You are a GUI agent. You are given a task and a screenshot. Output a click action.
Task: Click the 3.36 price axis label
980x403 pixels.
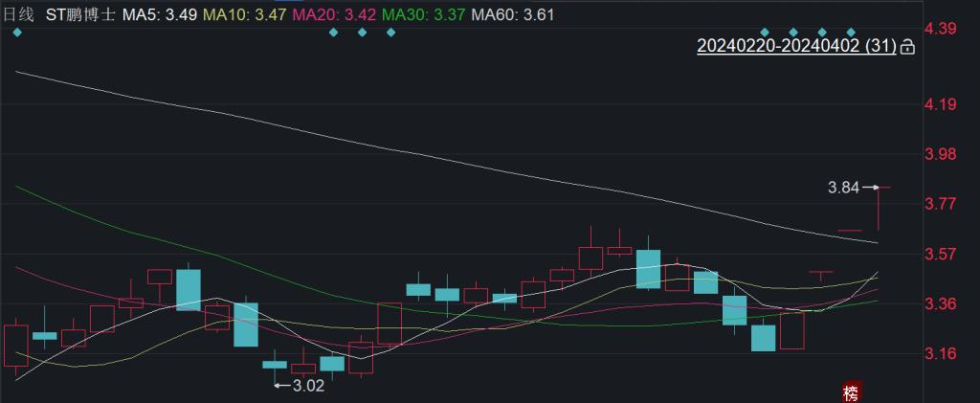[941, 303]
